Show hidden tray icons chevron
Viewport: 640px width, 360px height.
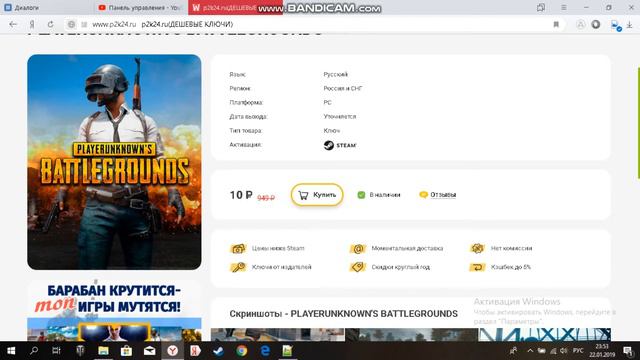[530, 351]
